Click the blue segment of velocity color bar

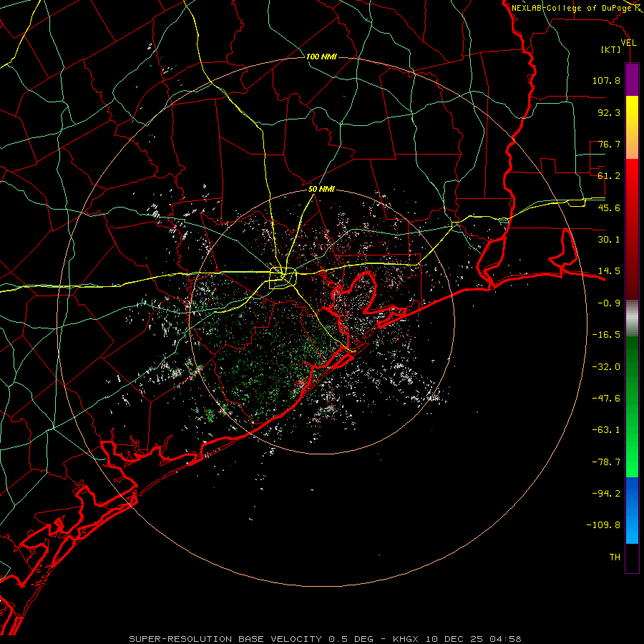click(632, 510)
